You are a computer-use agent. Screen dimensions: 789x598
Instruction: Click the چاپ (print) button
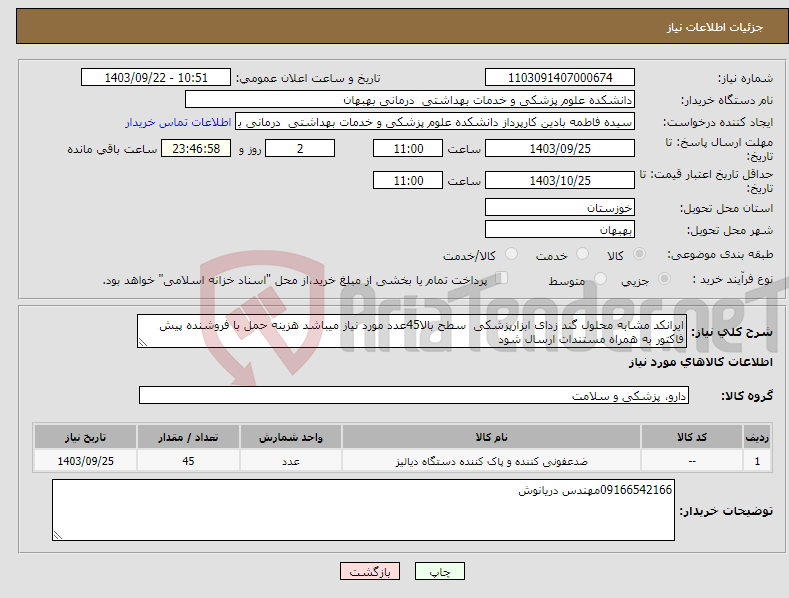(439, 571)
